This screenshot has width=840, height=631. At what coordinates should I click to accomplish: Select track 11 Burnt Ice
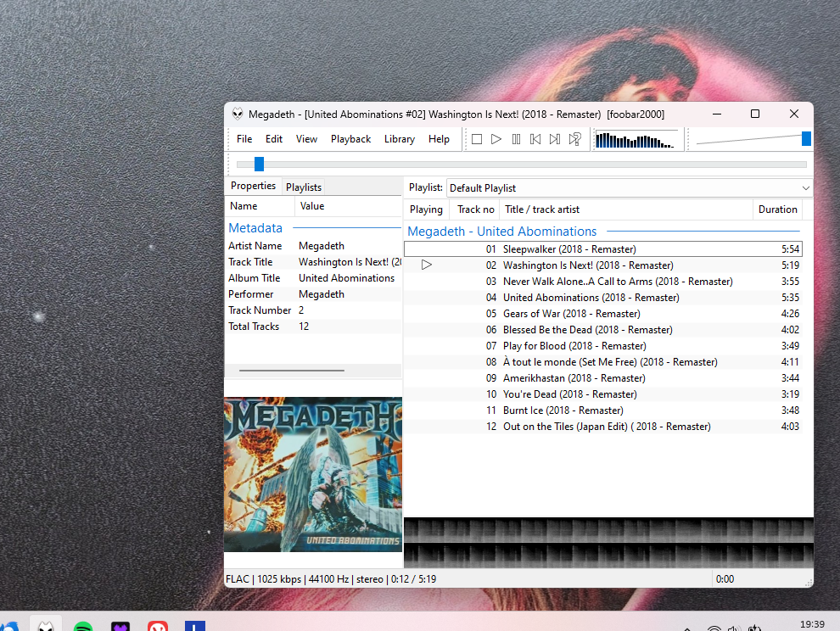coord(603,410)
